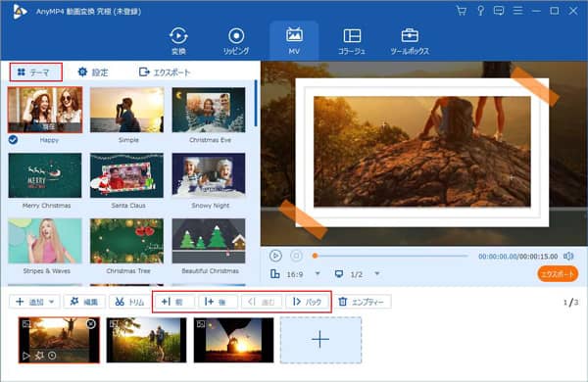588x382 pixels.
Task: Click the preview video frame
Action: 424,153
